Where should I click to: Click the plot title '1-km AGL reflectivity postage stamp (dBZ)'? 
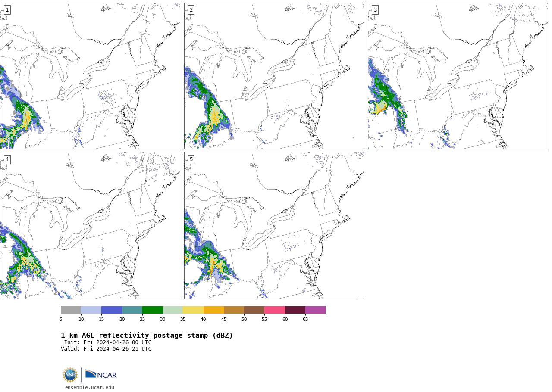pos(147,336)
